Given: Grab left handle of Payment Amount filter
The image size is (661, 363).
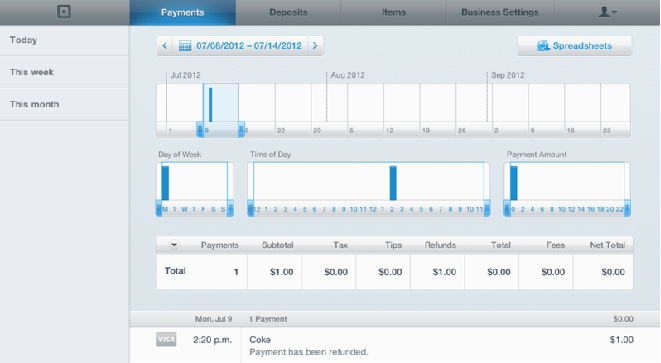Looking at the screenshot, I should (507, 208).
